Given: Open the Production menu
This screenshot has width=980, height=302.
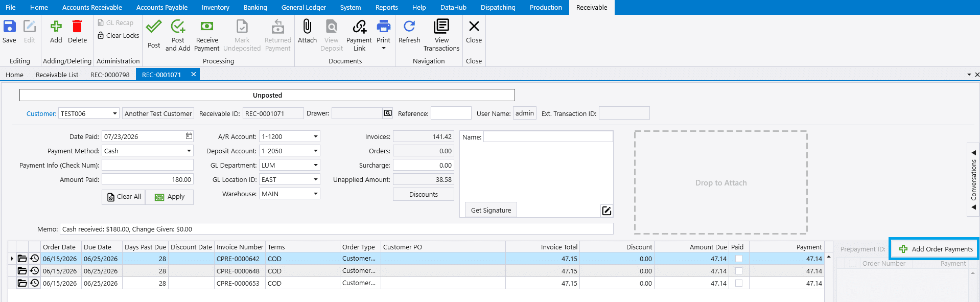Looking at the screenshot, I should click(x=546, y=7).
